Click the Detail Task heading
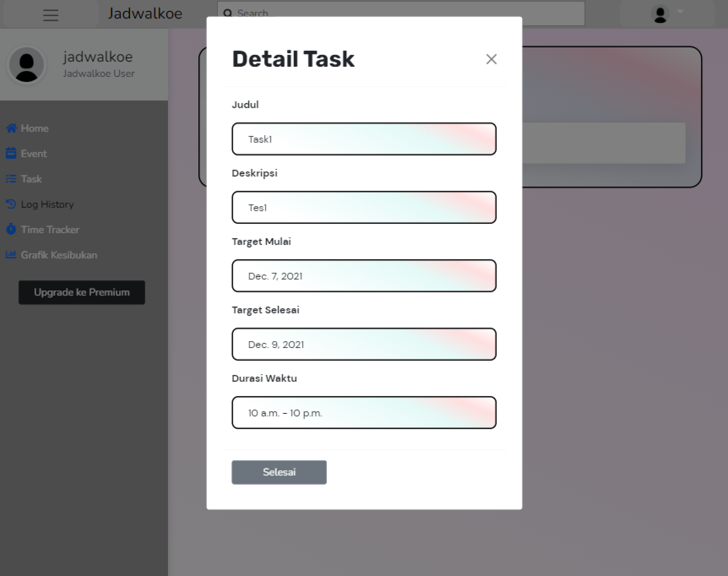The image size is (728, 576). point(293,59)
